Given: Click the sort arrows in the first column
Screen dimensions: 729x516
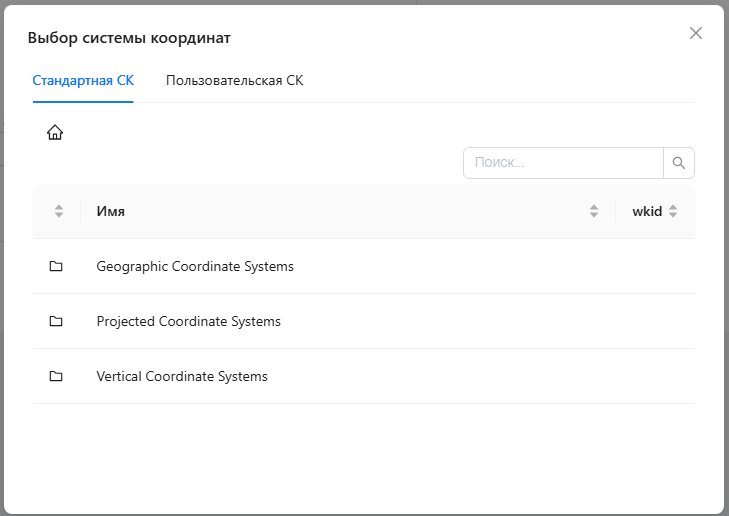Looking at the screenshot, I should (59, 211).
